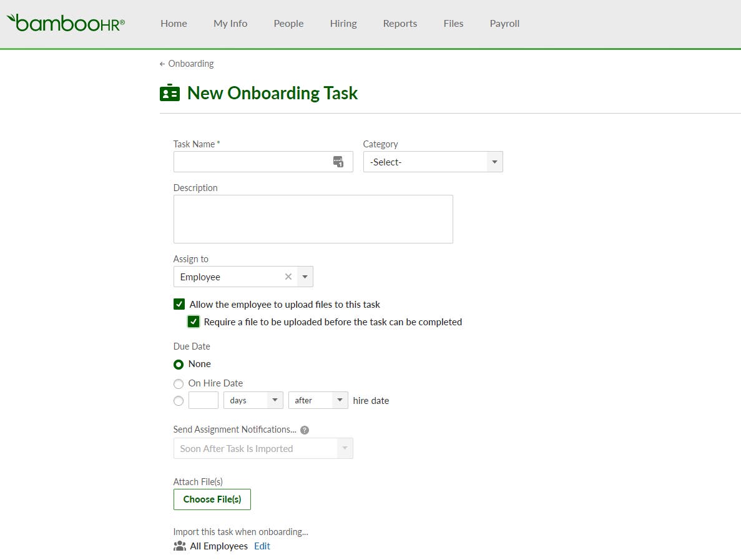Click the onboarding badge icon beside the title
Viewport: 741px width, 560px height.
tap(169, 92)
